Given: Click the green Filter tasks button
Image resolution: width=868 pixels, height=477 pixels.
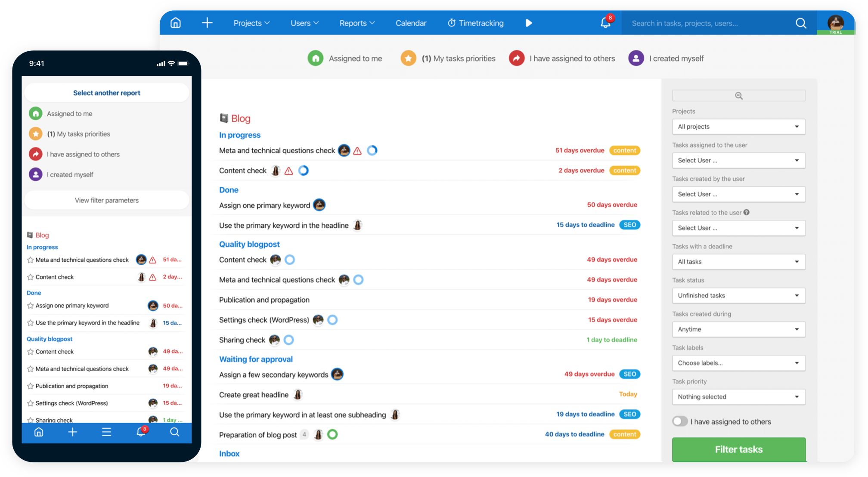Looking at the screenshot, I should point(738,449).
